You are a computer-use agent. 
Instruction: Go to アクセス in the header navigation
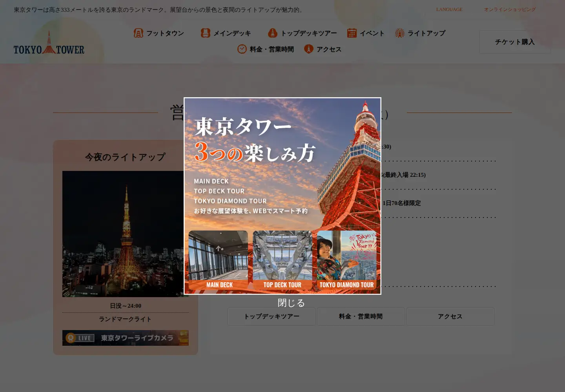[x=329, y=49]
